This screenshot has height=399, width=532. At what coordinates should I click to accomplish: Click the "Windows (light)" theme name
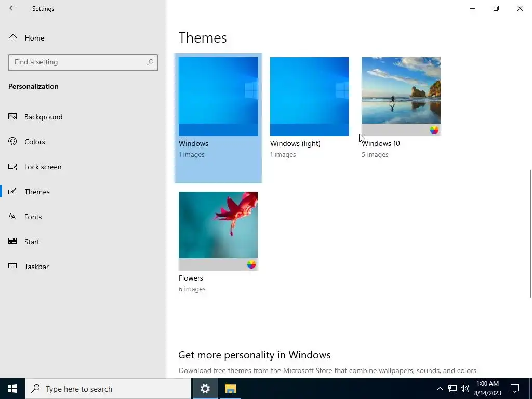pyautogui.click(x=295, y=143)
